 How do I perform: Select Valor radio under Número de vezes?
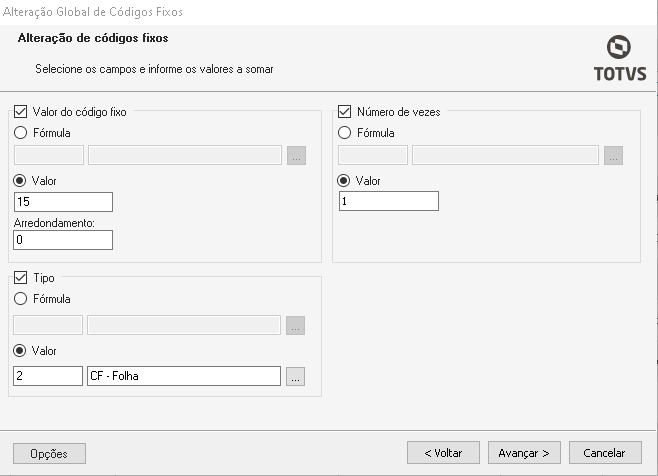pyautogui.click(x=344, y=180)
